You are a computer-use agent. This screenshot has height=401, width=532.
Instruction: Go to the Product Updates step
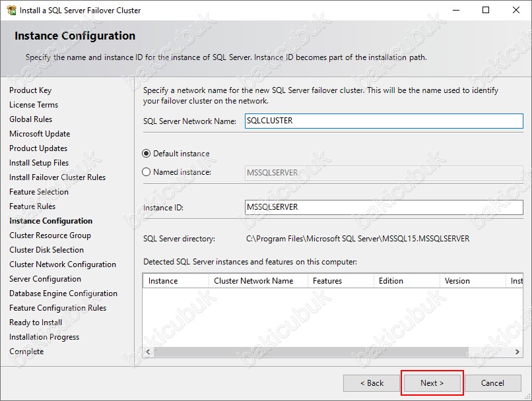click(x=38, y=148)
